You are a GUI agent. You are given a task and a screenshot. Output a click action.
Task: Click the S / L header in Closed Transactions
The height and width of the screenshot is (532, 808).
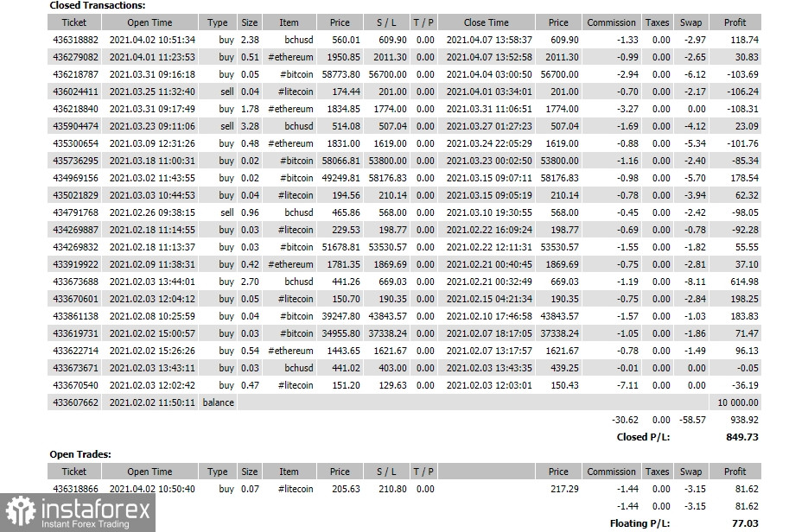[x=386, y=22]
